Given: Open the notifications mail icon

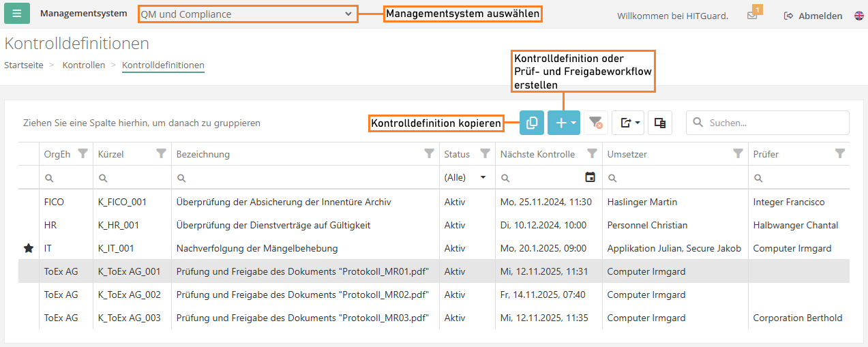Looking at the screenshot, I should [x=752, y=16].
